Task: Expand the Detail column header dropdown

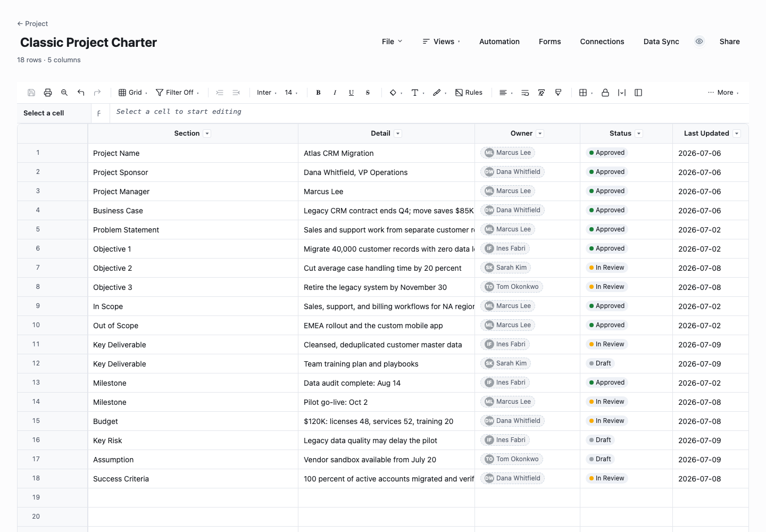Action: 398,134
